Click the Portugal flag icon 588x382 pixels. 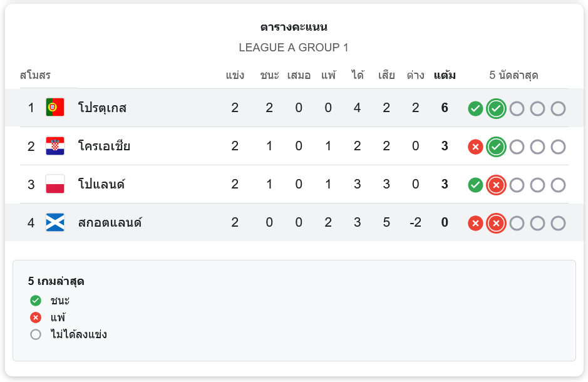(55, 108)
